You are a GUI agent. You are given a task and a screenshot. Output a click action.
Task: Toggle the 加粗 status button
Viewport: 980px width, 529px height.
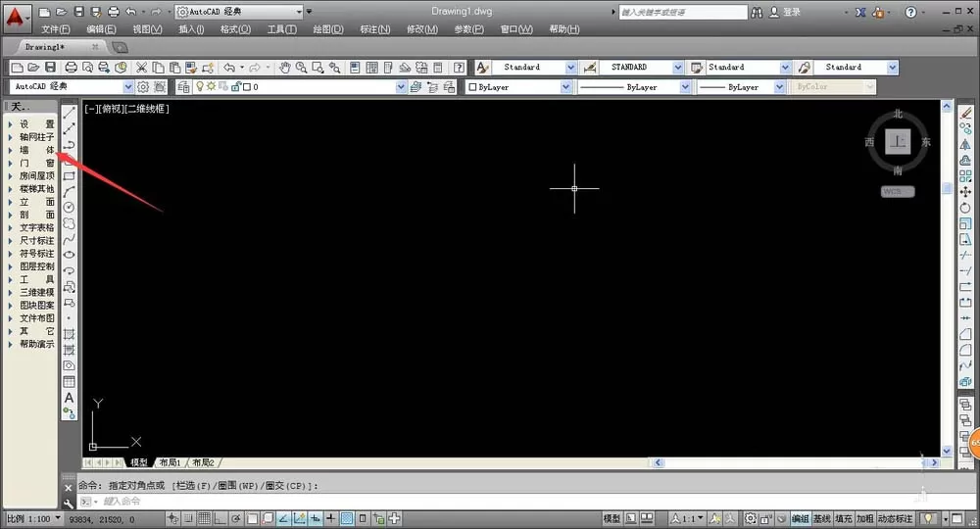(x=865, y=518)
